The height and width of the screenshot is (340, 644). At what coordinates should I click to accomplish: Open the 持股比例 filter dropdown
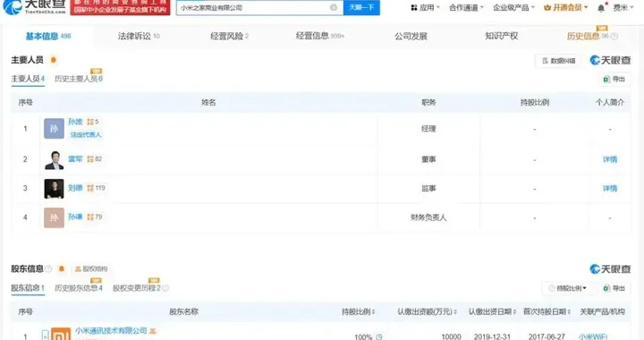pyautogui.click(x=569, y=288)
